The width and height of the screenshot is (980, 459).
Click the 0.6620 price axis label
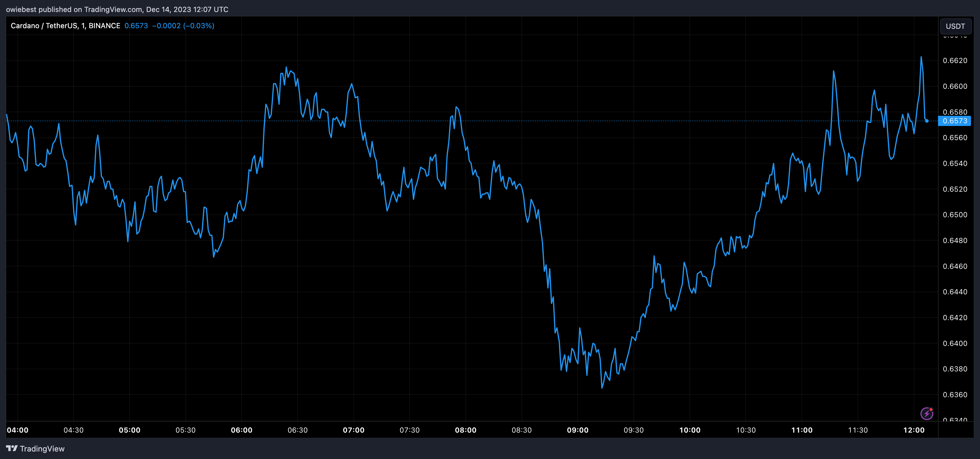(955, 61)
